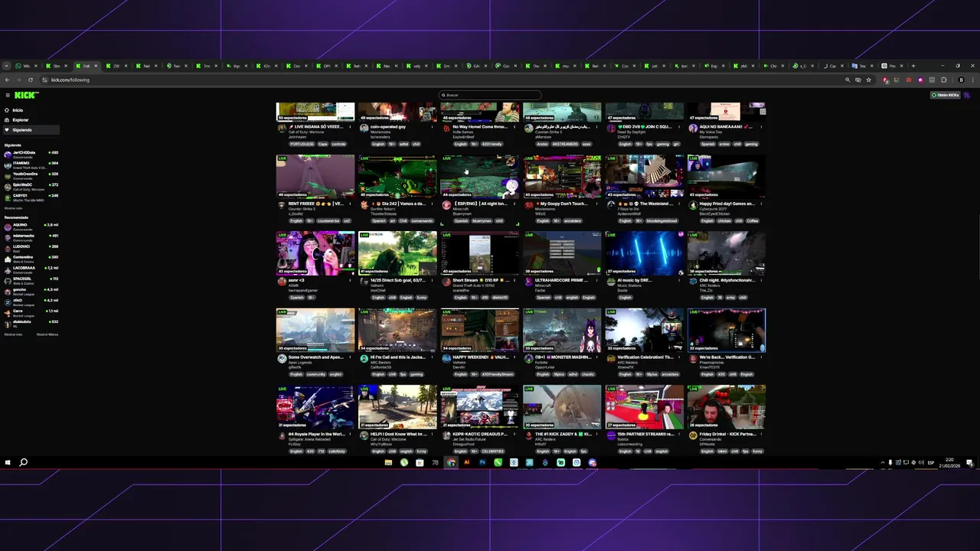Click the zoom magnifier icon in address bar

(x=848, y=80)
